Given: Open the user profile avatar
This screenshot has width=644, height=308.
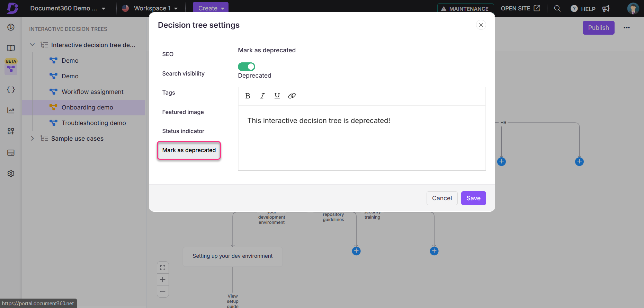Looking at the screenshot, I should point(633,8).
